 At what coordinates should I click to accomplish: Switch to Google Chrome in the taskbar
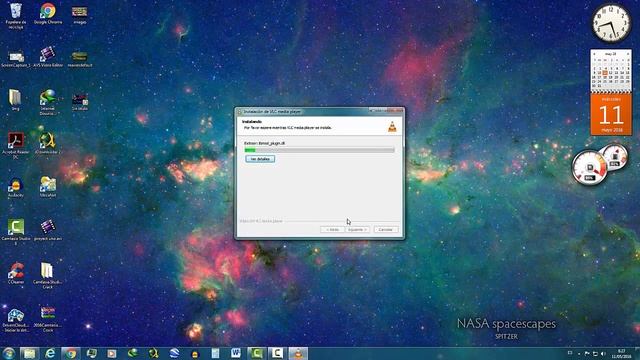pyautogui.click(x=71, y=353)
